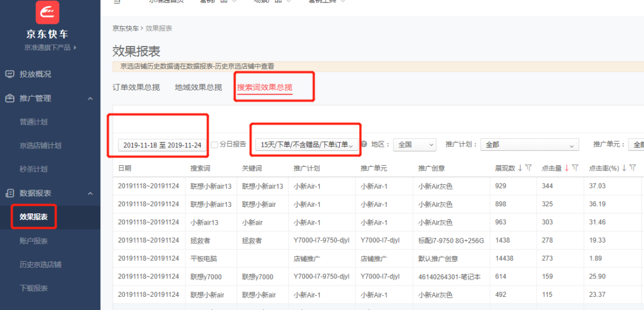Collapse the 推广管理 sidebar section chevron
This screenshot has height=310, width=644.
coord(91,98)
